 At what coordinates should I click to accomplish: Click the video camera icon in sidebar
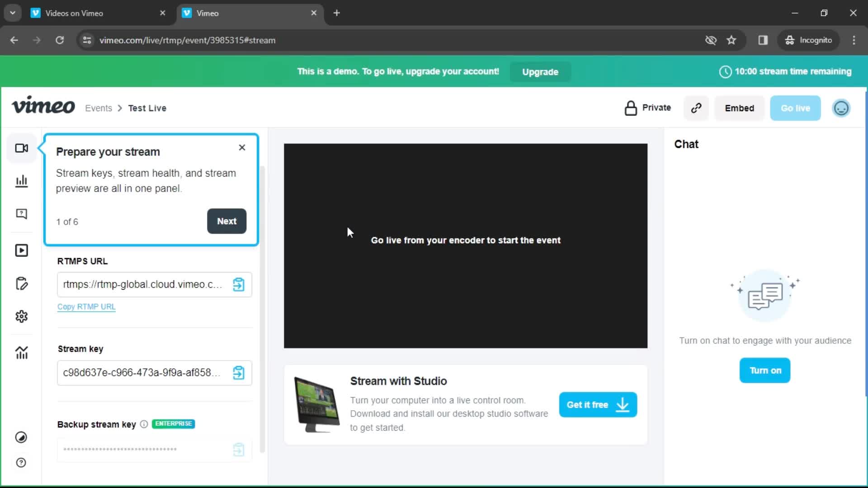(21, 148)
